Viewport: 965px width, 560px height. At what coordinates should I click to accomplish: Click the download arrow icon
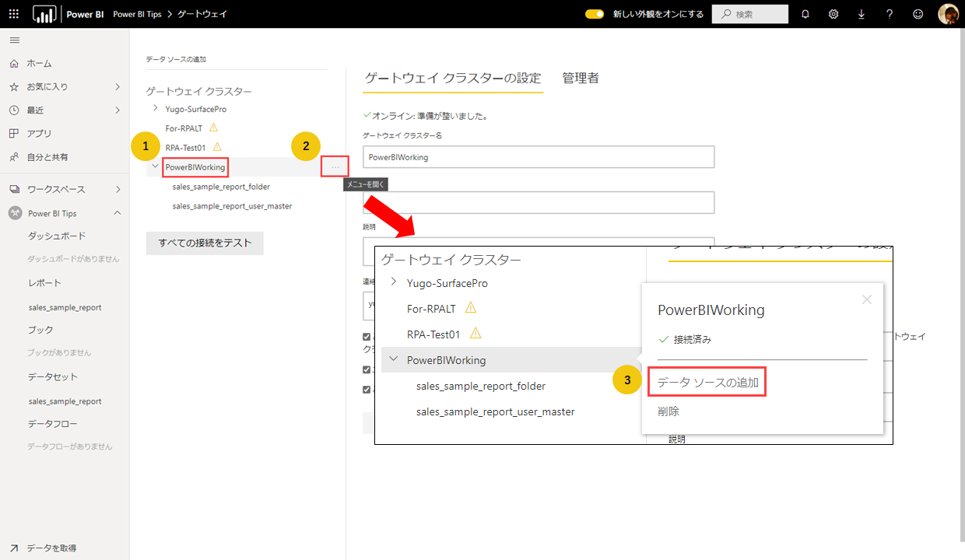click(861, 14)
